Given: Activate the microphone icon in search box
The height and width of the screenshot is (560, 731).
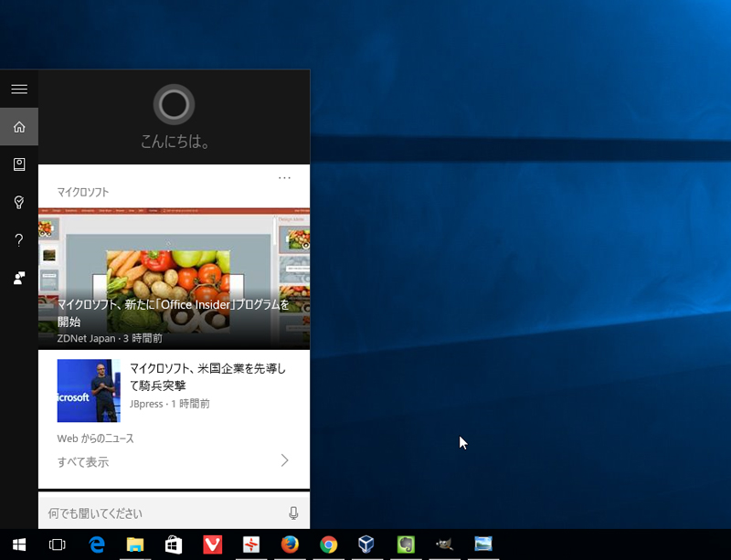Looking at the screenshot, I should [293, 512].
